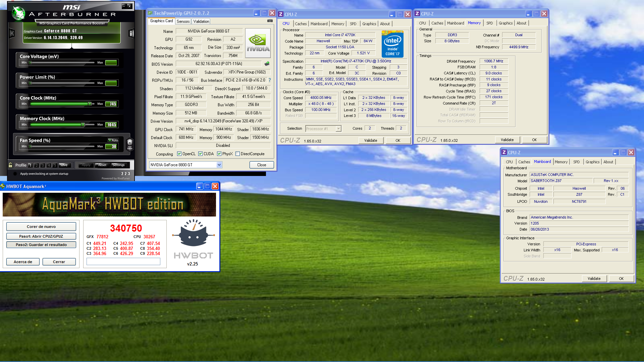Click Power Limit slider track
Image resolution: width=644 pixels, height=362 pixels.
point(63,83)
